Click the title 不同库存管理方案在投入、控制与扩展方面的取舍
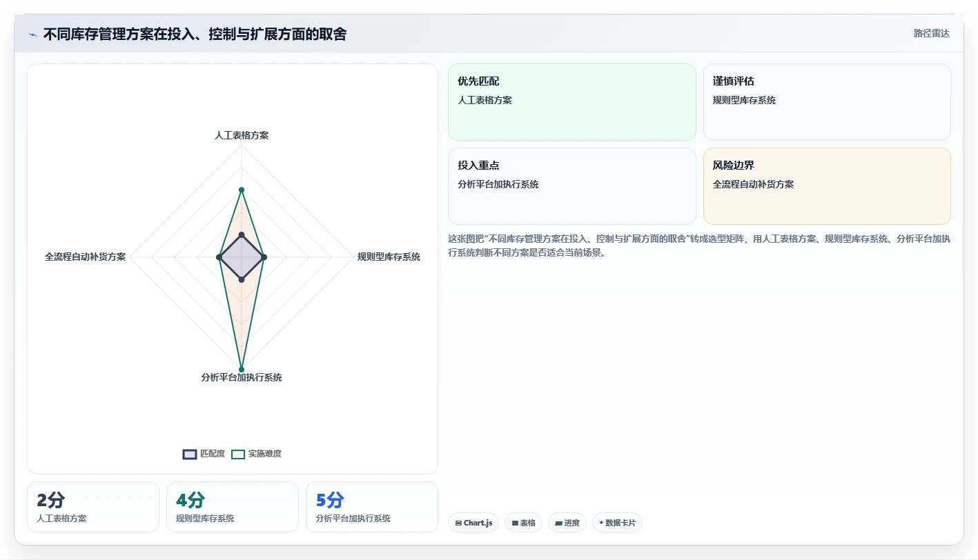The height and width of the screenshot is (560, 978). coord(195,34)
